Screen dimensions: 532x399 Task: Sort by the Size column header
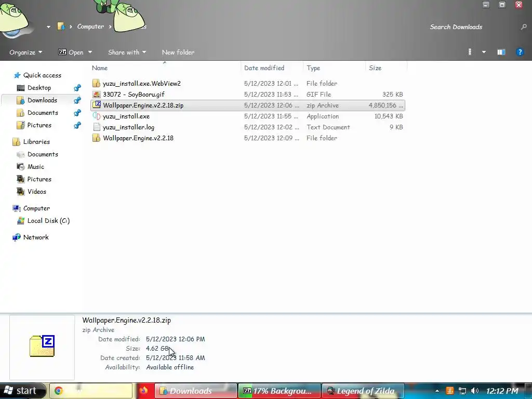(375, 68)
